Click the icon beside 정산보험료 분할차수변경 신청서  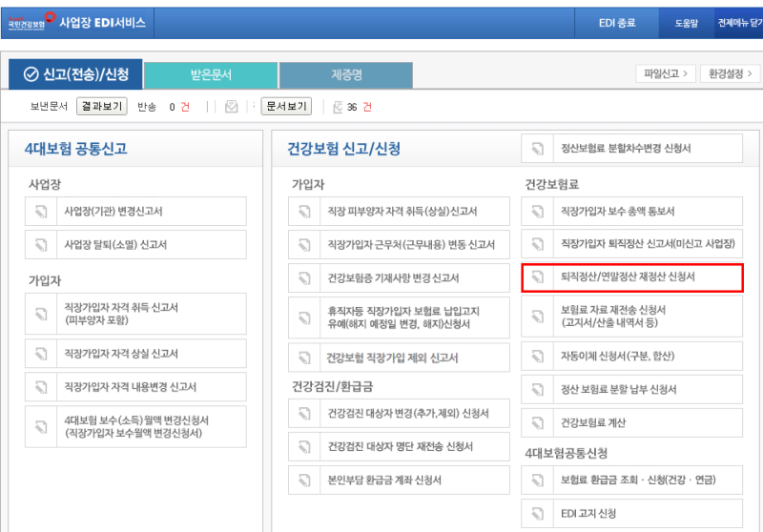tap(538, 149)
